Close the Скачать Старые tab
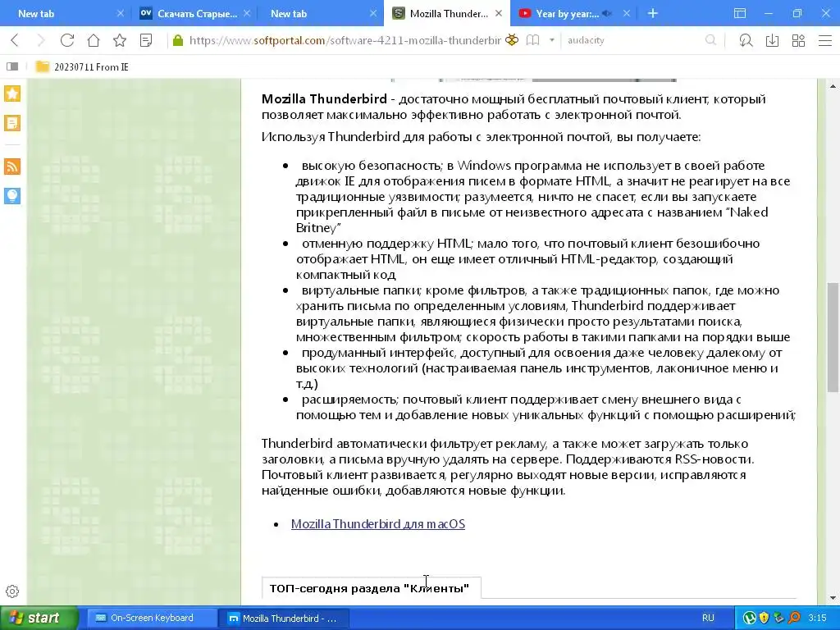This screenshot has height=630, width=840. tap(247, 13)
